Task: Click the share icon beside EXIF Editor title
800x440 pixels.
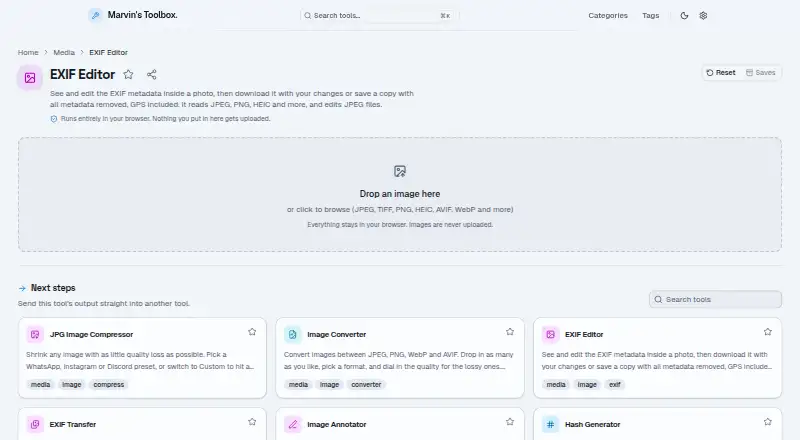Action: click(x=152, y=75)
